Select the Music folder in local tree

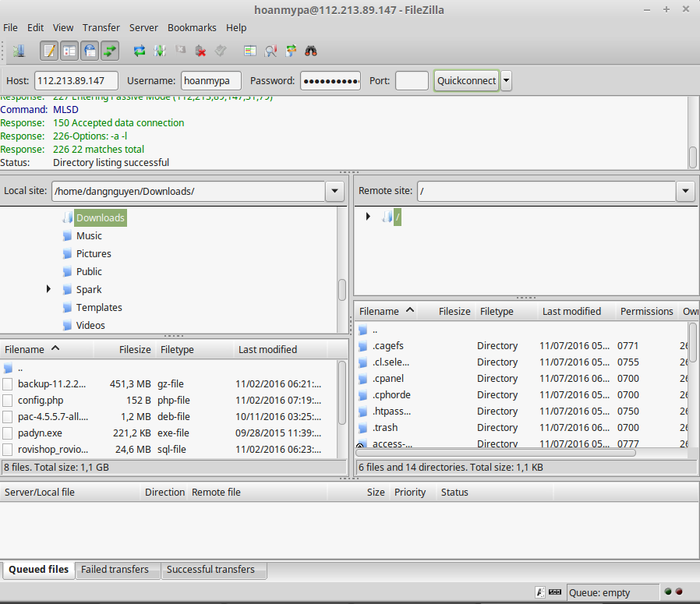pos(89,235)
